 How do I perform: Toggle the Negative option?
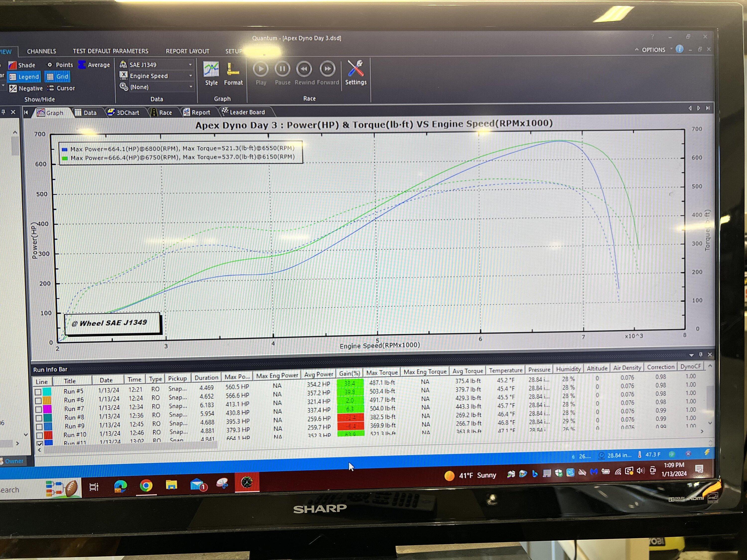[x=26, y=88]
